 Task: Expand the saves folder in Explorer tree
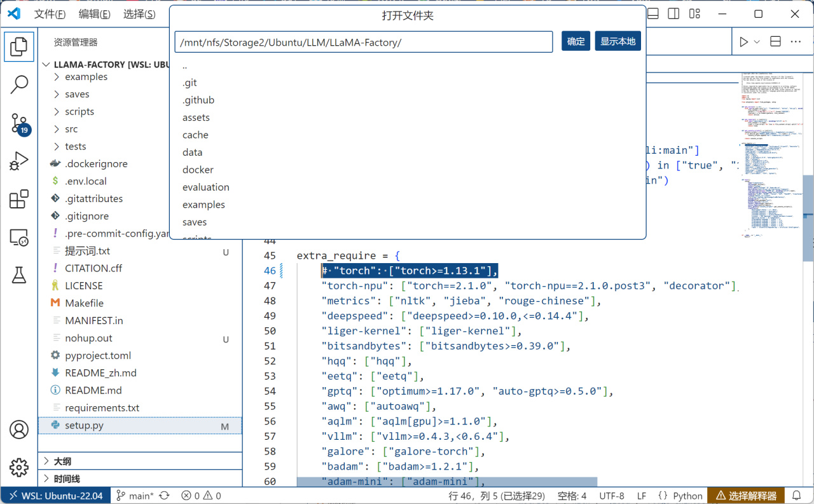pyautogui.click(x=77, y=94)
